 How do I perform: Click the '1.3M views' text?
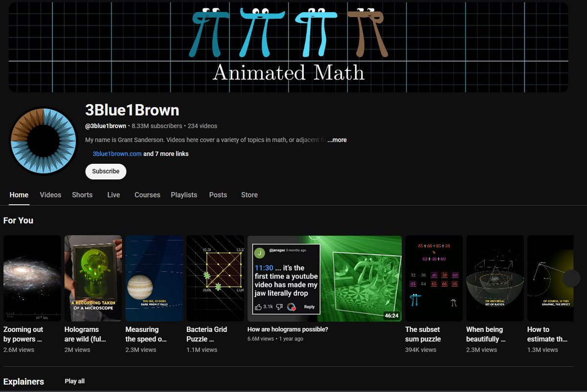coord(542,350)
